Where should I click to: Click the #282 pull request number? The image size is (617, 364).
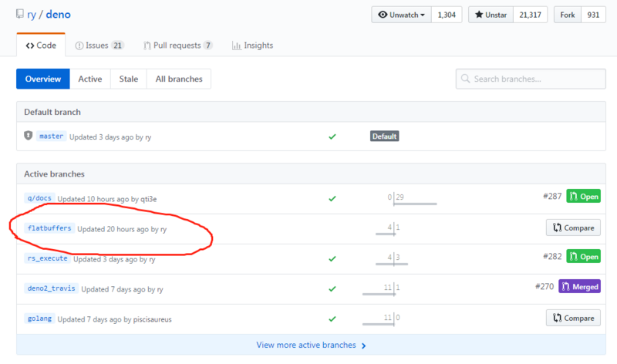[x=552, y=256]
